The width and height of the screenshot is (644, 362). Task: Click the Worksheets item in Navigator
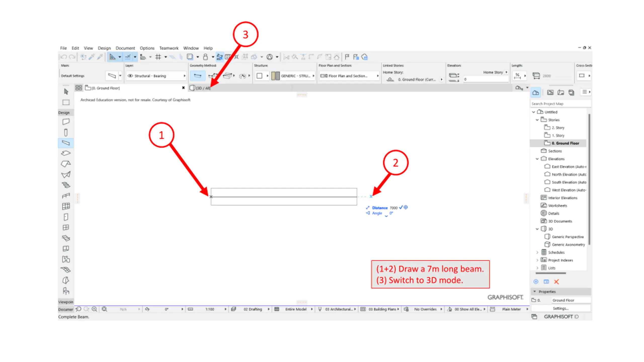(554, 206)
